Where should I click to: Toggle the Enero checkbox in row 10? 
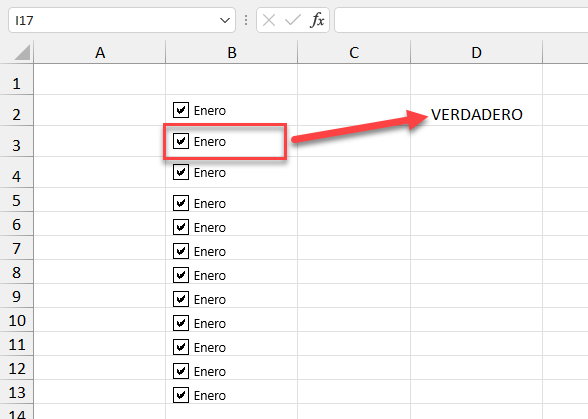click(181, 323)
